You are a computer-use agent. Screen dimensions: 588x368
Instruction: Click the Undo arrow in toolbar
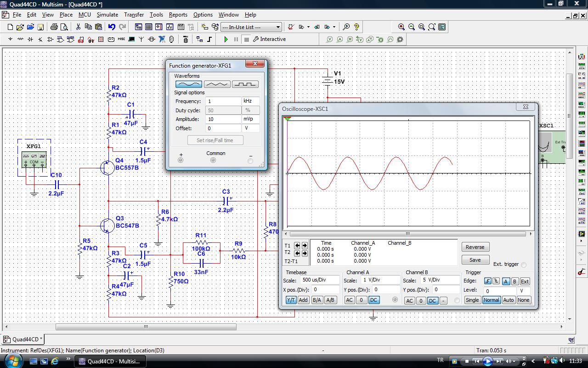(x=112, y=27)
